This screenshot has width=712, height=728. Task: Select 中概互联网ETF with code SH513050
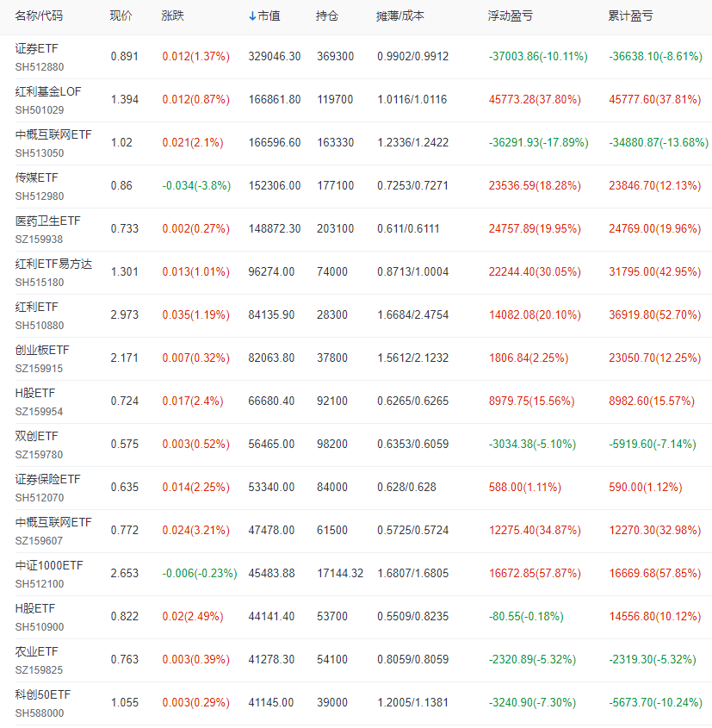pos(53,134)
